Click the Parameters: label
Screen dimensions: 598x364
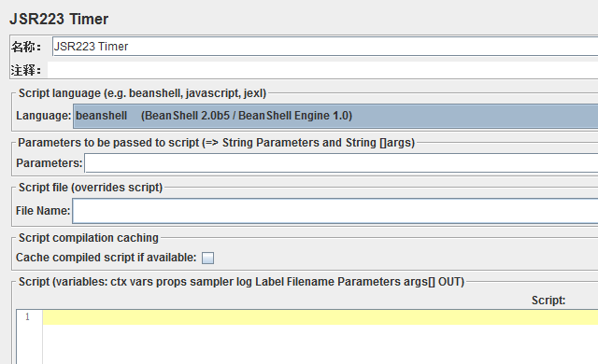[x=50, y=163]
